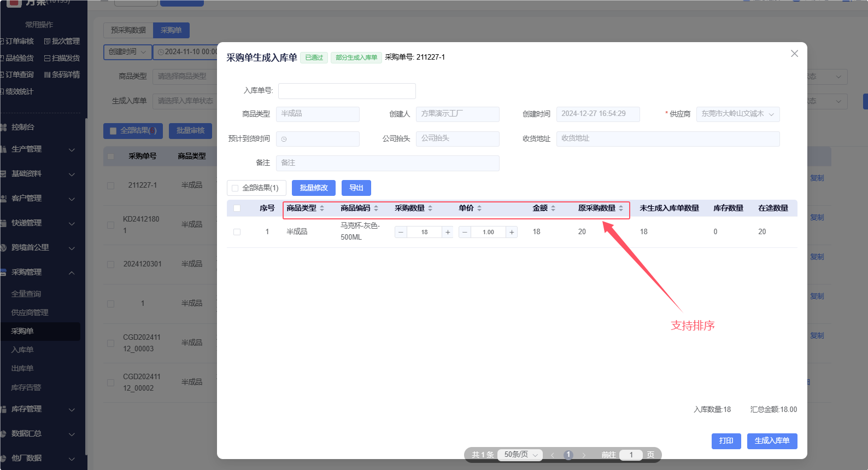Click the 批量修改 button
This screenshot has width=868, height=470.
(x=314, y=188)
